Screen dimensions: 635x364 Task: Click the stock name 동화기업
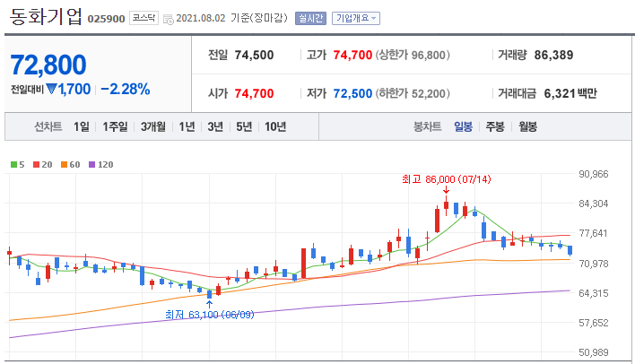pyautogui.click(x=46, y=17)
